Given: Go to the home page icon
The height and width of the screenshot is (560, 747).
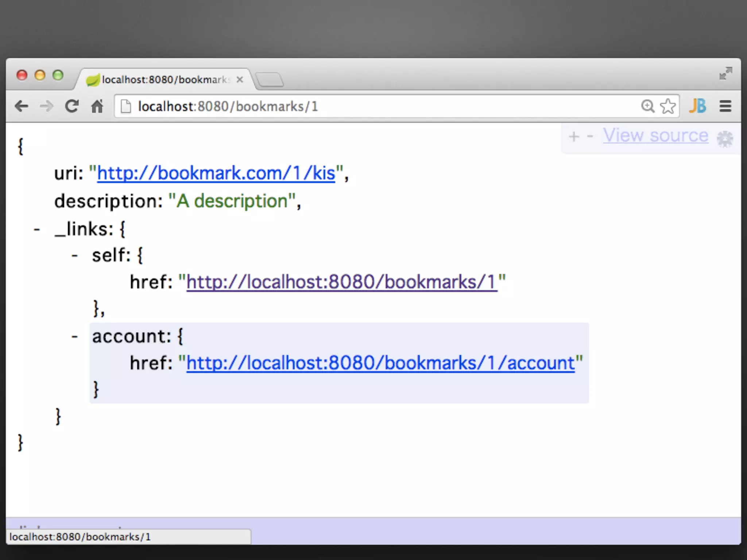Looking at the screenshot, I should point(97,106).
